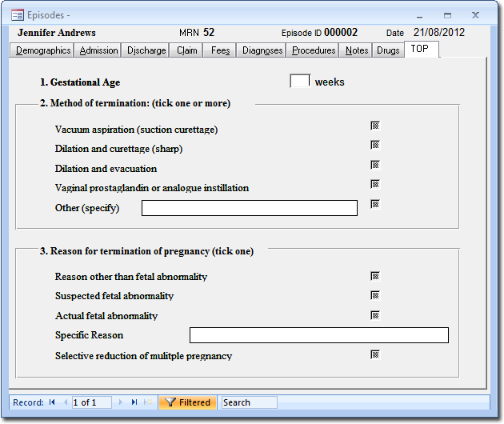This screenshot has width=504, height=424.
Task: Focus the Search box in record bar
Action: click(249, 402)
